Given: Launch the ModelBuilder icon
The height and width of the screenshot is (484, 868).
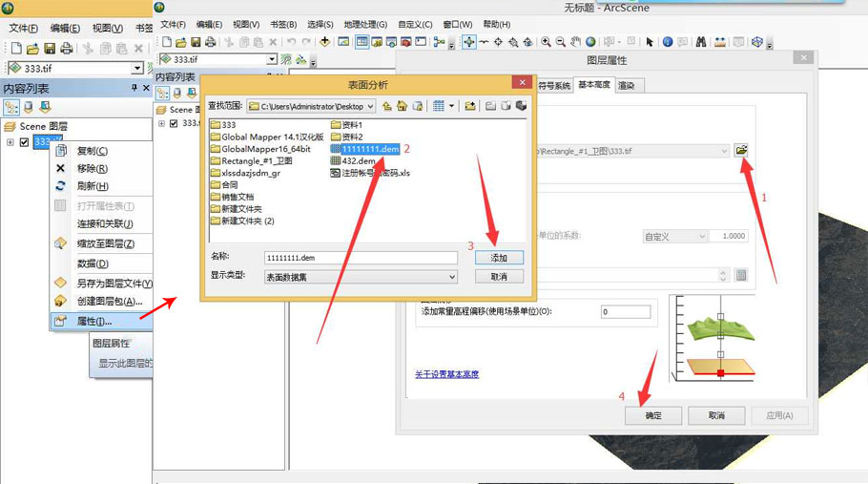Looking at the screenshot, I should click(439, 42).
